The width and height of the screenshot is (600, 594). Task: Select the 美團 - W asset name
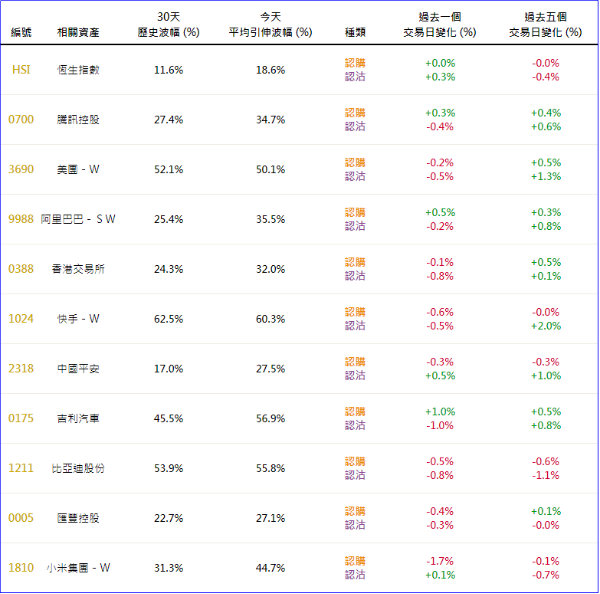(78, 169)
